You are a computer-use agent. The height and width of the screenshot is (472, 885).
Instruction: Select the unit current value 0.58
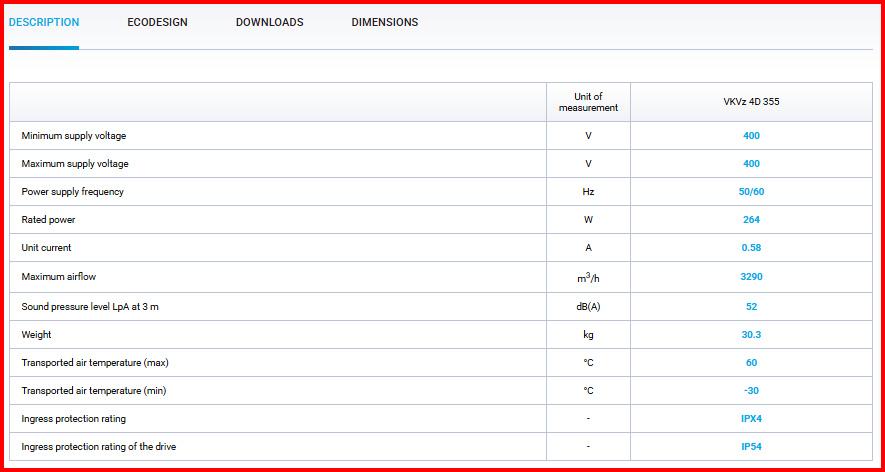pyautogui.click(x=751, y=248)
